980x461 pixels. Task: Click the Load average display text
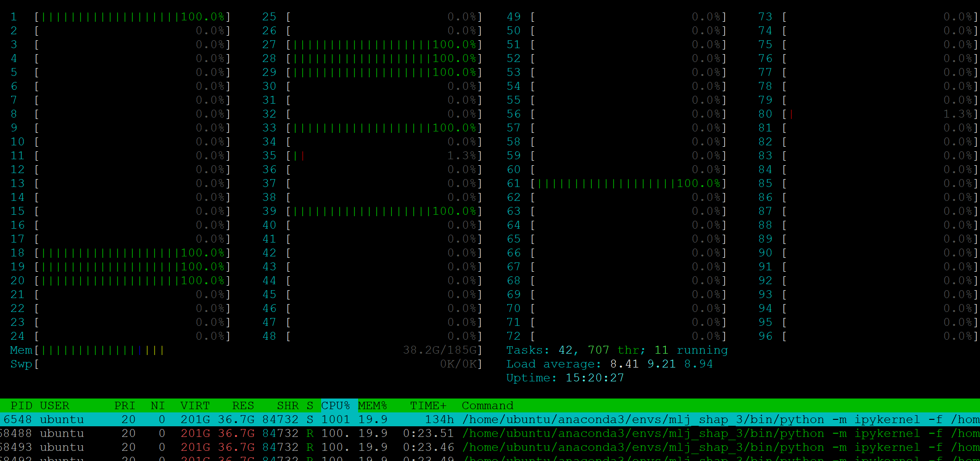[610, 364]
